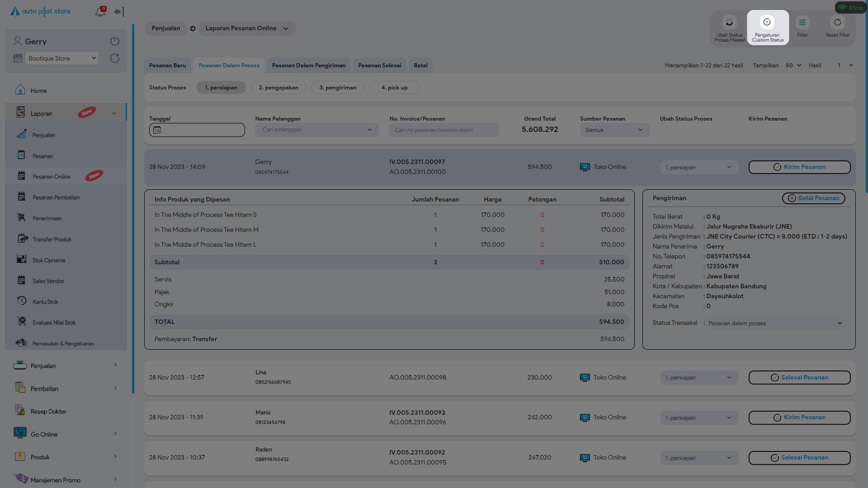Screen dimensions: 868x488
Task: Click the Tanggal date input field
Action: [197, 130]
